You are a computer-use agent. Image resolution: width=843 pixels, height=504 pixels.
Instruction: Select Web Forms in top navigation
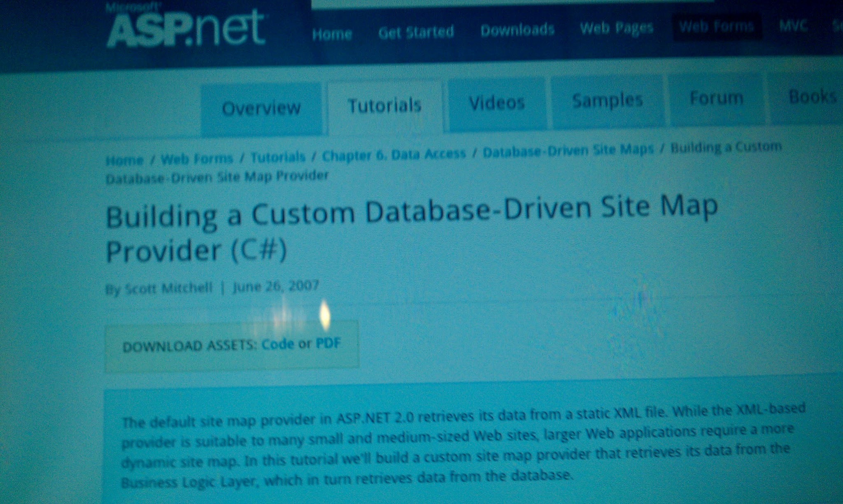click(x=716, y=27)
